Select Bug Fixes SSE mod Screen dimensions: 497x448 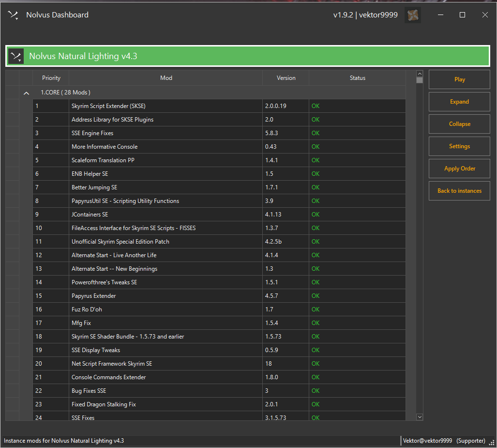[x=219, y=391]
